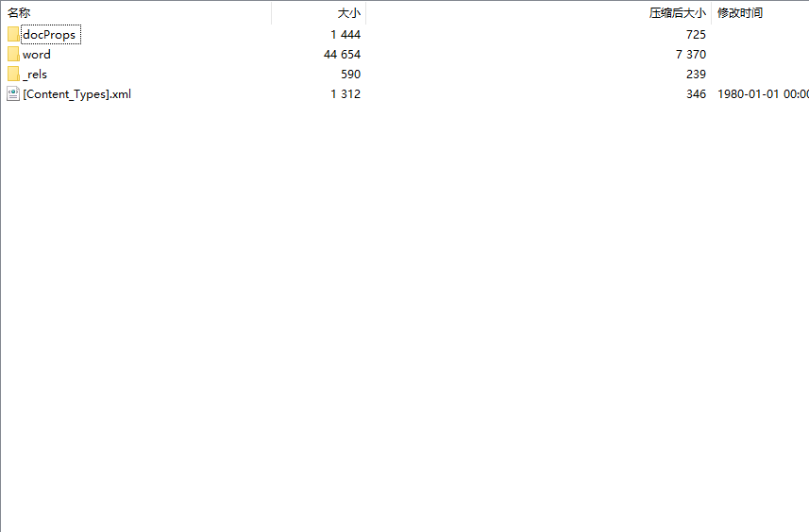Select the _rels folder name
The width and height of the screenshot is (809, 532).
tap(35, 75)
